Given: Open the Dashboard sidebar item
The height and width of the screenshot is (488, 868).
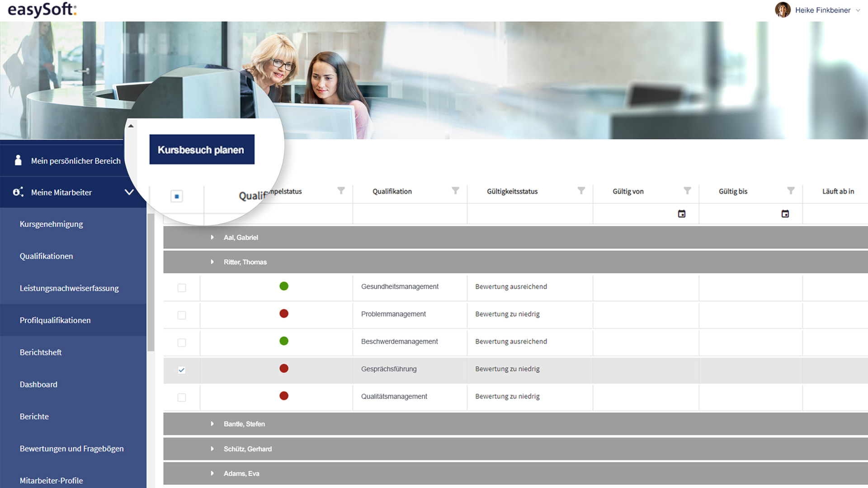Looking at the screenshot, I should (x=38, y=385).
